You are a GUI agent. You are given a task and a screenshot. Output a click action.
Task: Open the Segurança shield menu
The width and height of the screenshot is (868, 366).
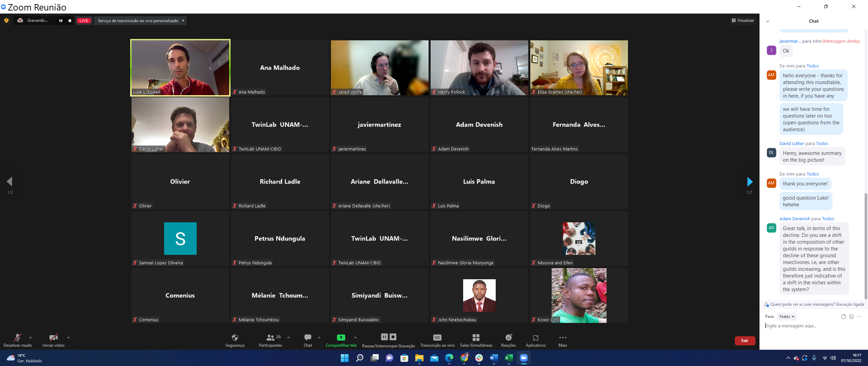235,340
